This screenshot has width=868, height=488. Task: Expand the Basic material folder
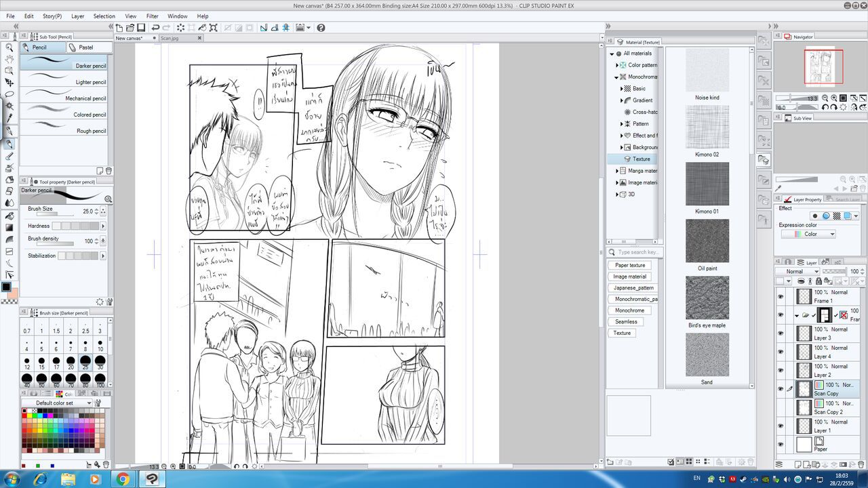622,89
